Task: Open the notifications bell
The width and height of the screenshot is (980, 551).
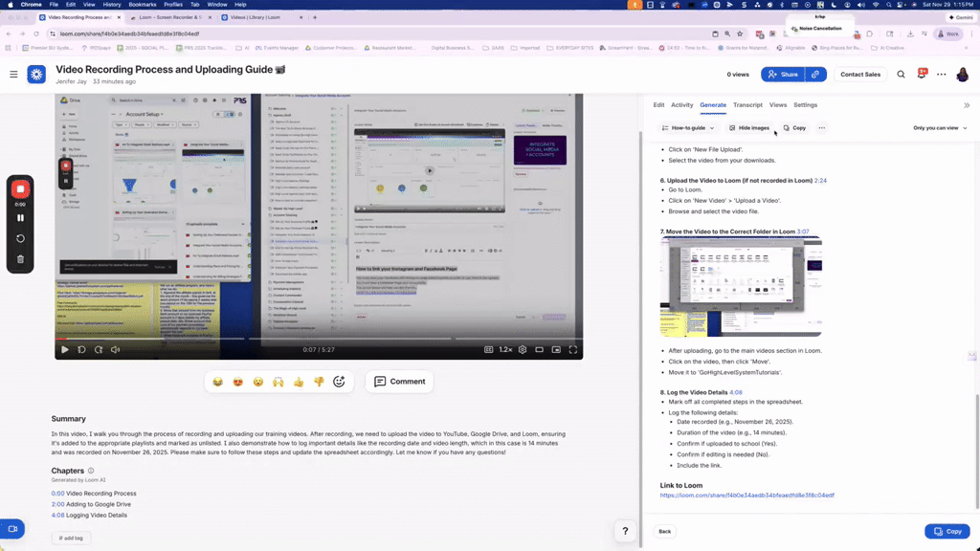Action: pyautogui.click(x=922, y=75)
